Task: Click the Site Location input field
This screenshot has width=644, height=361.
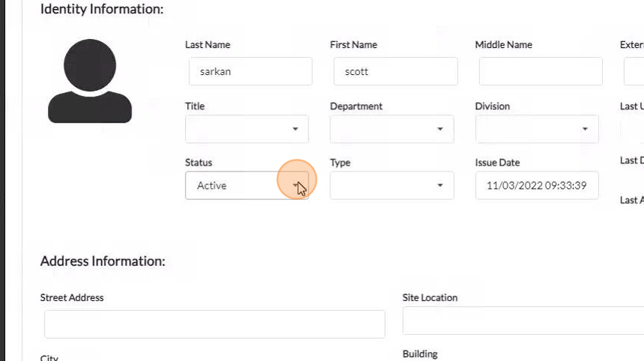Action: click(523, 321)
